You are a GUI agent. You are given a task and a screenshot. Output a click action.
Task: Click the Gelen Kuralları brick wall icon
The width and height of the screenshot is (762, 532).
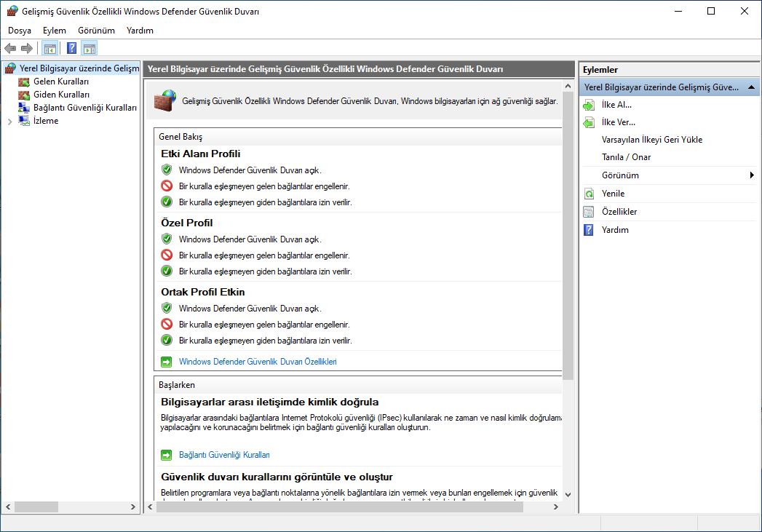[x=24, y=82]
